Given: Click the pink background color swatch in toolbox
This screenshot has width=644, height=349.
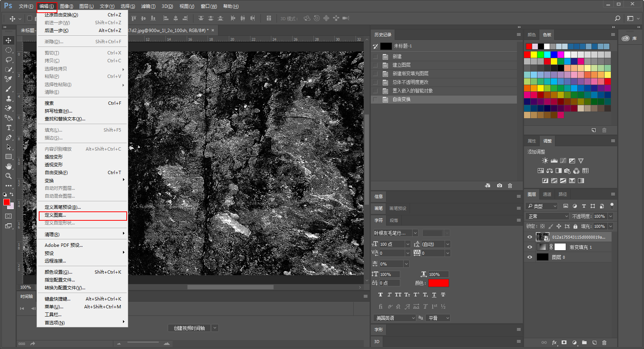Looking at the screenshot, I should [x=12, y=206].
